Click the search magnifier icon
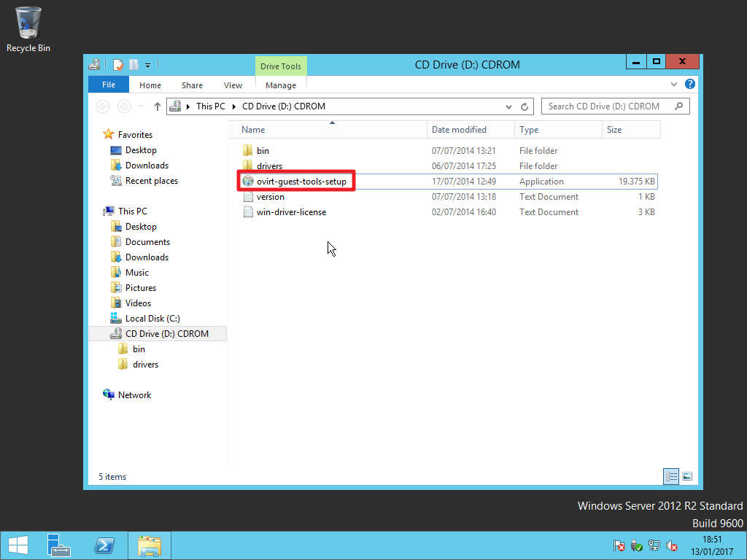 pyautogui.click(x=679, y=106)
